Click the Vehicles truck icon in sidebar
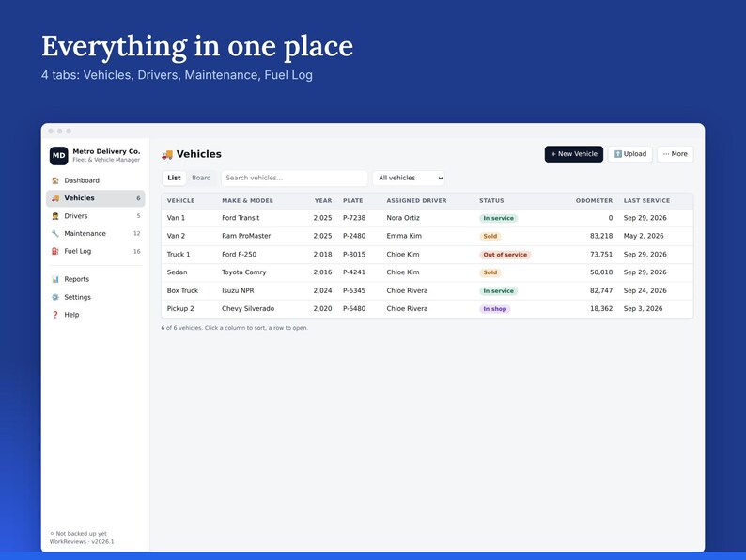Image resolution: width=746 pixels, height=560 pixels. pos(55,198)
